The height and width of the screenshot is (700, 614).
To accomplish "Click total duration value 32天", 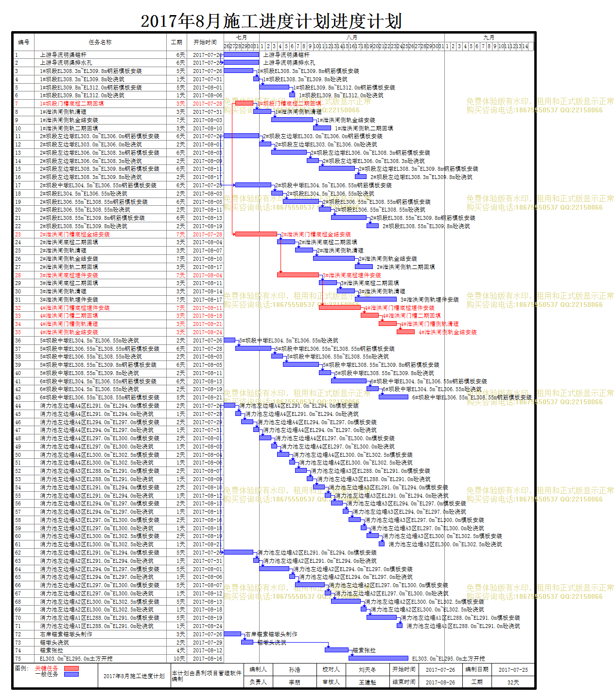I will point(513,682).
